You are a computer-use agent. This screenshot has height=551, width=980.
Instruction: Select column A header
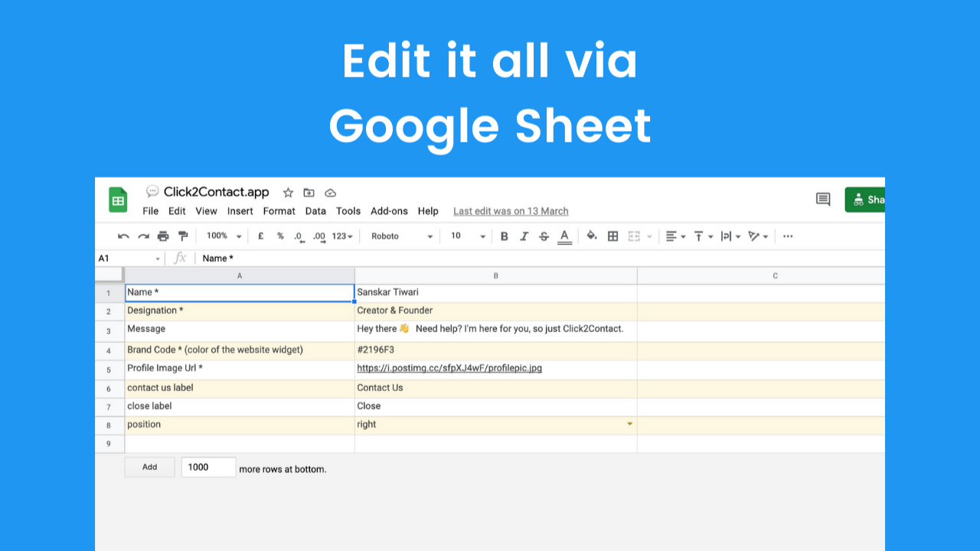(x=240, y=275)
